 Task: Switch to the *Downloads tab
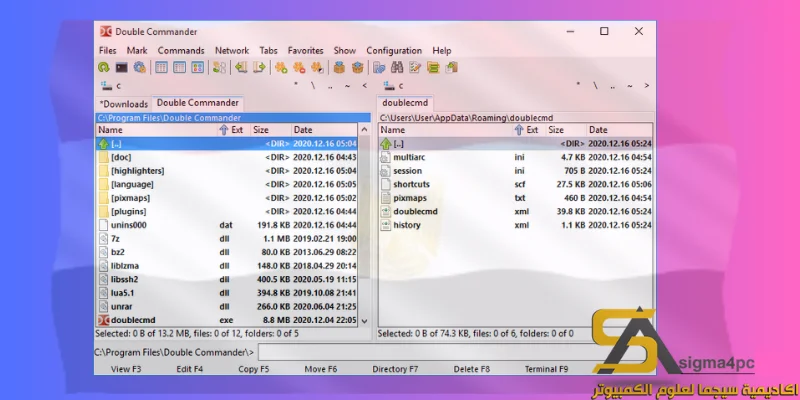pyautogui.click(x=124, y=104)
